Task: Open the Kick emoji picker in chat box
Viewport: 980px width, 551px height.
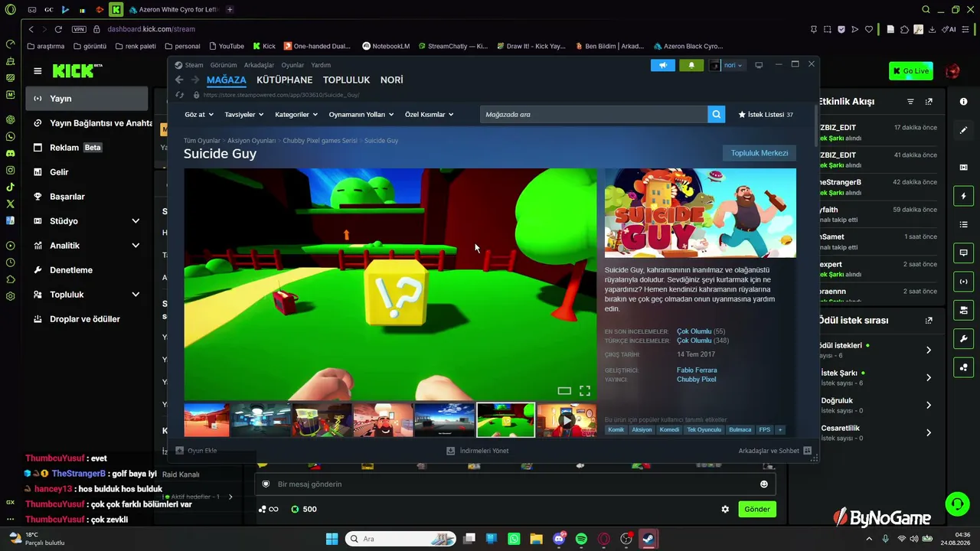Action: point(763,484)
